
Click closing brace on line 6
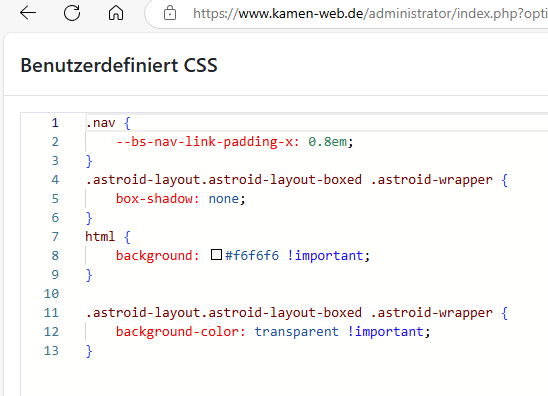click(89, 218)
